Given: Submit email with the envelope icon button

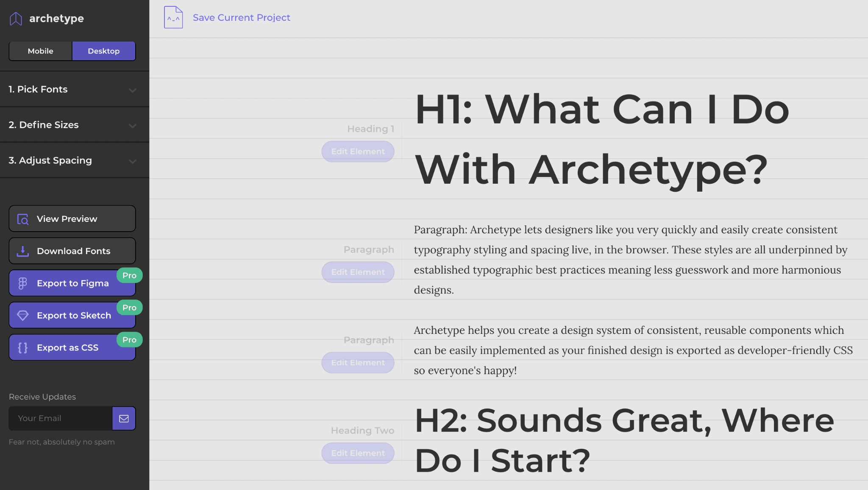Looking at the screenshot, I should (x=124, y=418).
